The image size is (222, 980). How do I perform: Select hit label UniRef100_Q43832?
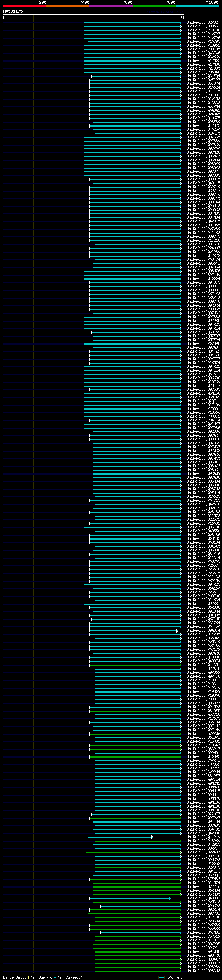203,103
